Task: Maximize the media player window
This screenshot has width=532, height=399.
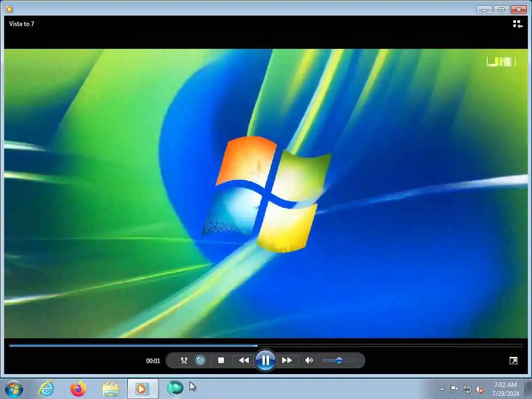Action: tap(501, 10)
